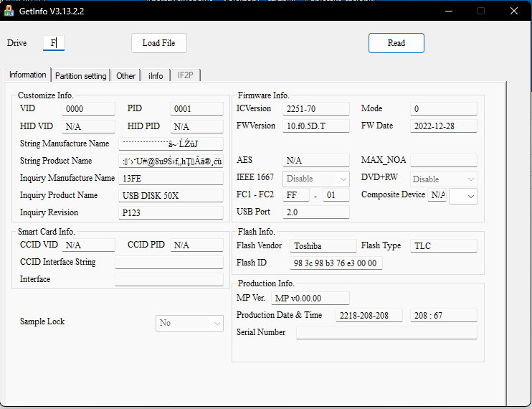Click the CCID Interface String field
This screenshot has height=409, width=532.
point(169,263)
